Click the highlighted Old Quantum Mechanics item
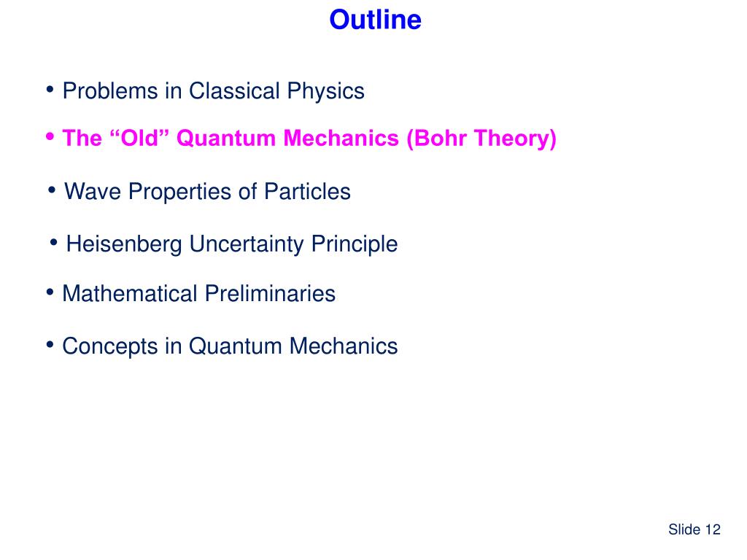 309,139
